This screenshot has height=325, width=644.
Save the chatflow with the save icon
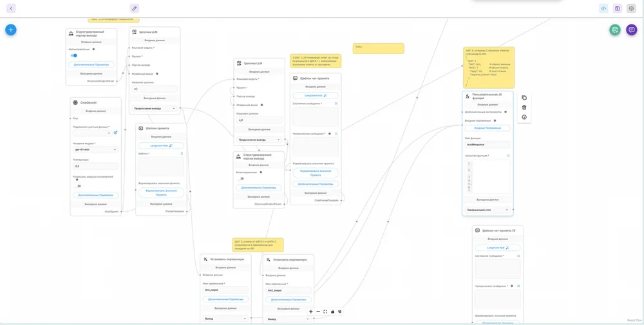(x=617, y=8)
